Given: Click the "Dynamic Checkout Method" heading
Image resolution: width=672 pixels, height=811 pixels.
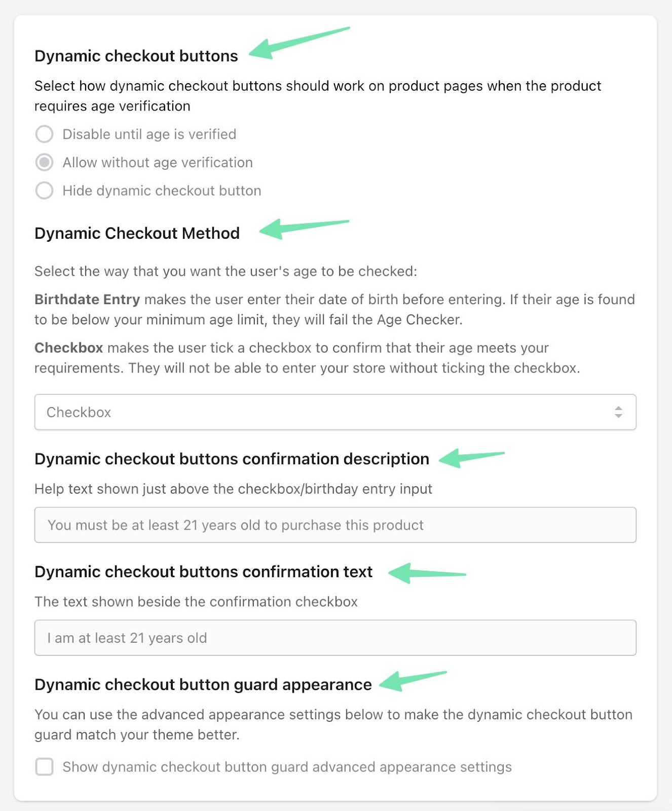Looking at the screenshot, I should pyautogui.click(x=137, y=233).
